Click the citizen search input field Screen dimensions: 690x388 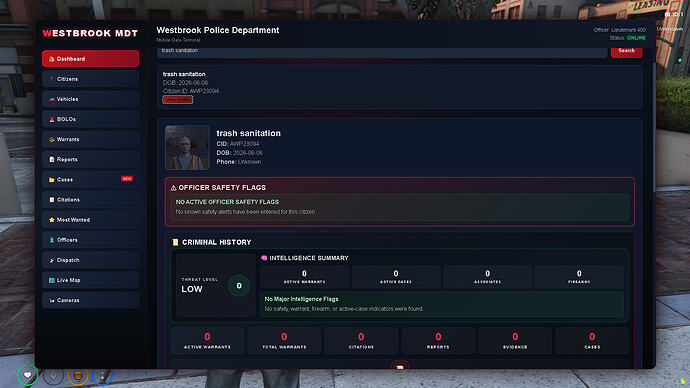click(x=382, y=51)
